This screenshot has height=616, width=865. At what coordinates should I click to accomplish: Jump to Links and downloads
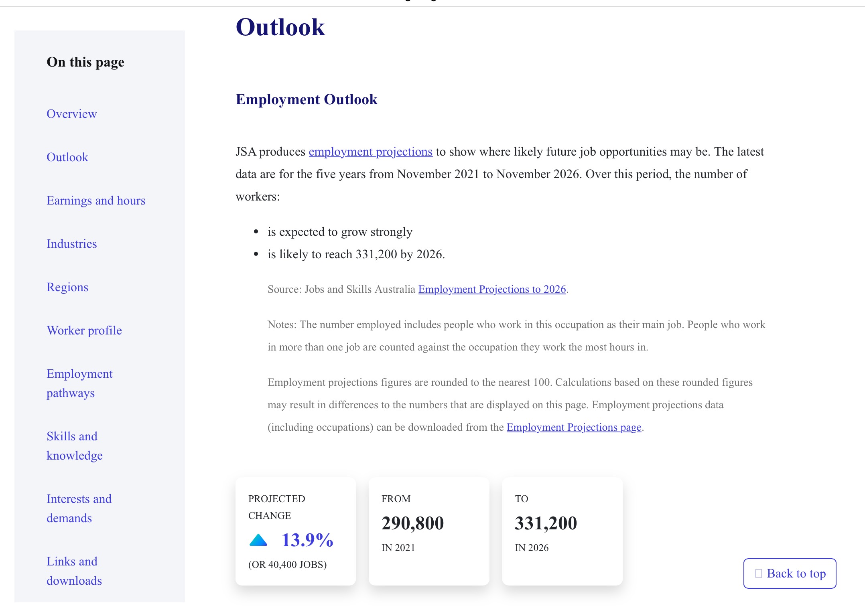74,571
